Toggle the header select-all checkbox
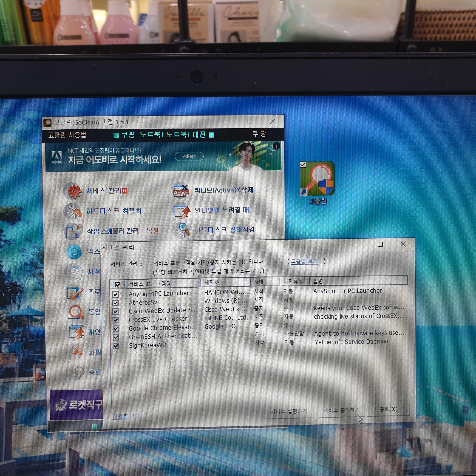 [118, 285]
